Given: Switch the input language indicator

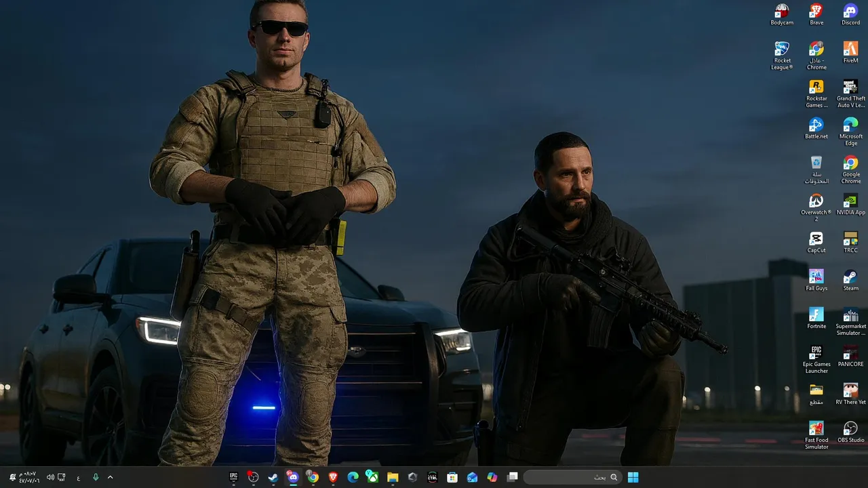Looking at the screenshot, I should 78,478.
